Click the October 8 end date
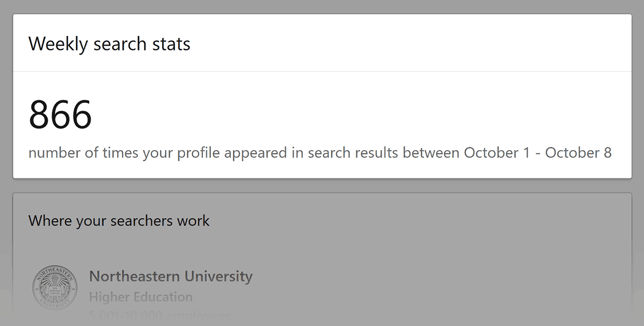Screen dimensions: 644x326 coord(579,153)
